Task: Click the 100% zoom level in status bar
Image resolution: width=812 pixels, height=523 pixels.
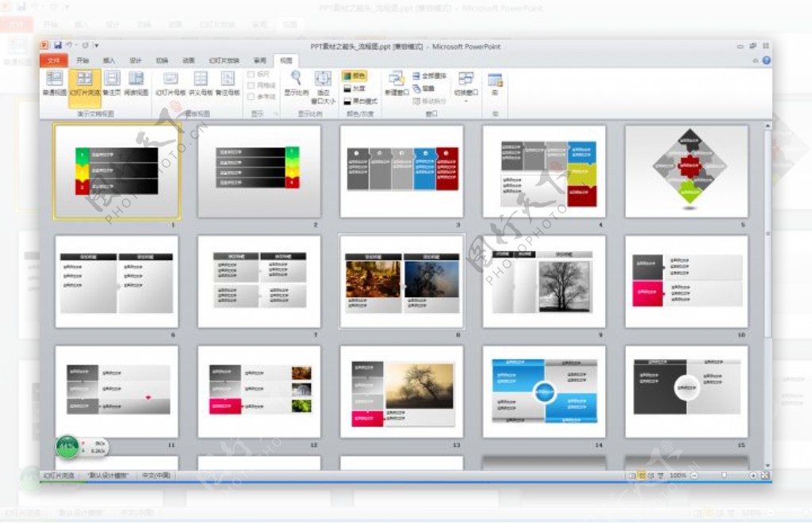Action: tap(678, 475)
